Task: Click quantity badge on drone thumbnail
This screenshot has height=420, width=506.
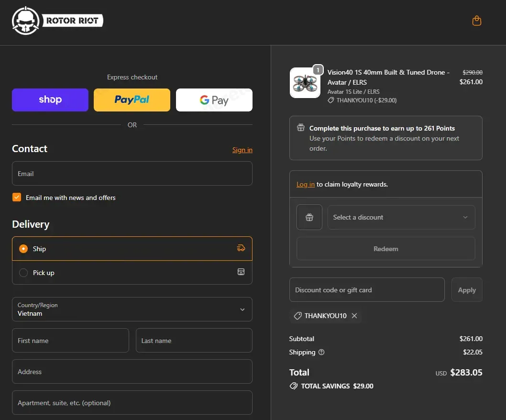Action: (x=318, y=70)
